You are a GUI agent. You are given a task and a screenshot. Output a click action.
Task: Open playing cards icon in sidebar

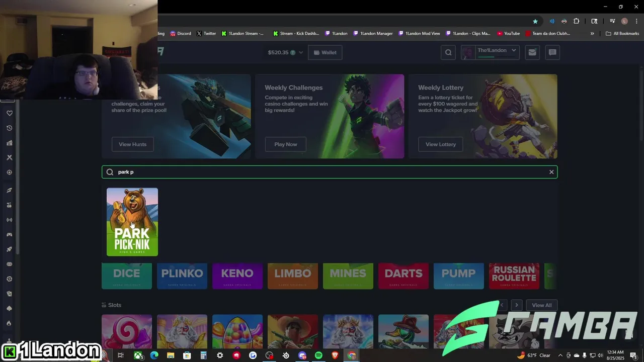click(9, 294)
